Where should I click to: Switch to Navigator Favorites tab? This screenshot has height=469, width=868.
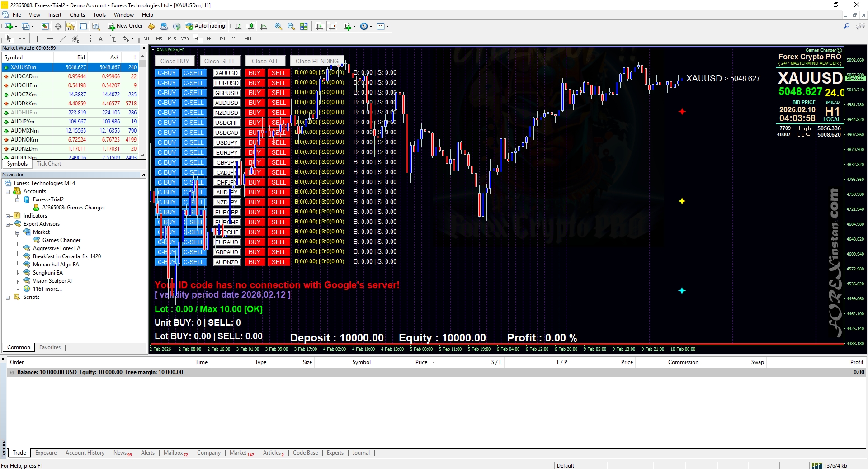pos(50,347)
